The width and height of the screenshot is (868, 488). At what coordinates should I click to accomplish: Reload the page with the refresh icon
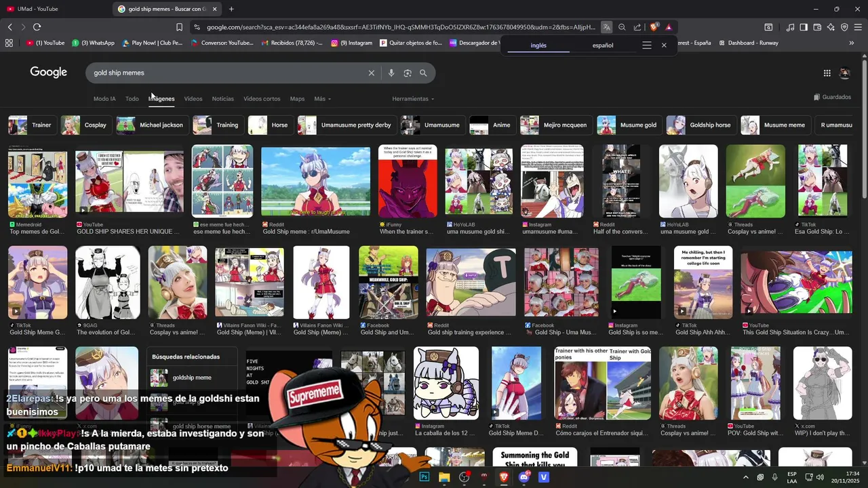point(37,27)
